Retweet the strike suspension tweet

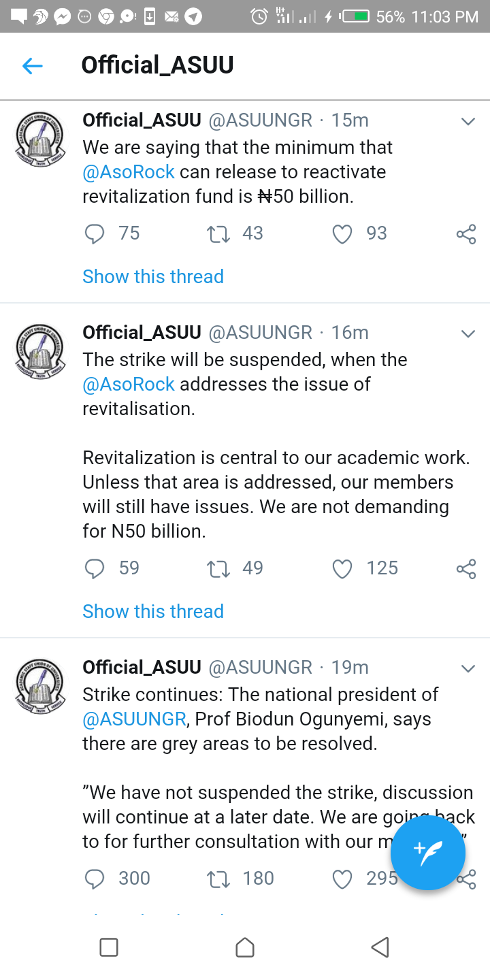point(218,569)
